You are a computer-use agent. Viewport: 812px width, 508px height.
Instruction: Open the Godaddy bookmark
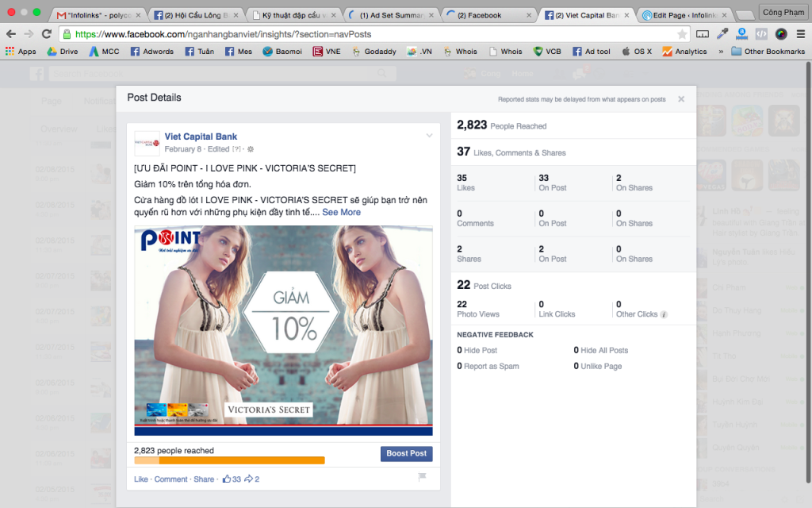374,52
